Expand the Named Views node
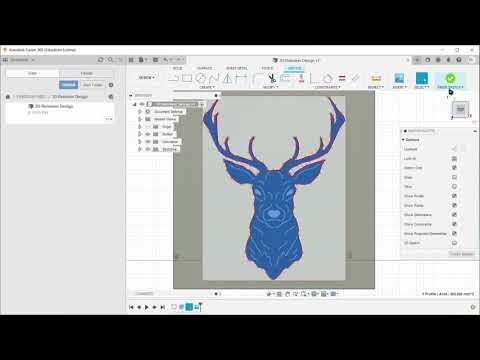 (140, 119)
